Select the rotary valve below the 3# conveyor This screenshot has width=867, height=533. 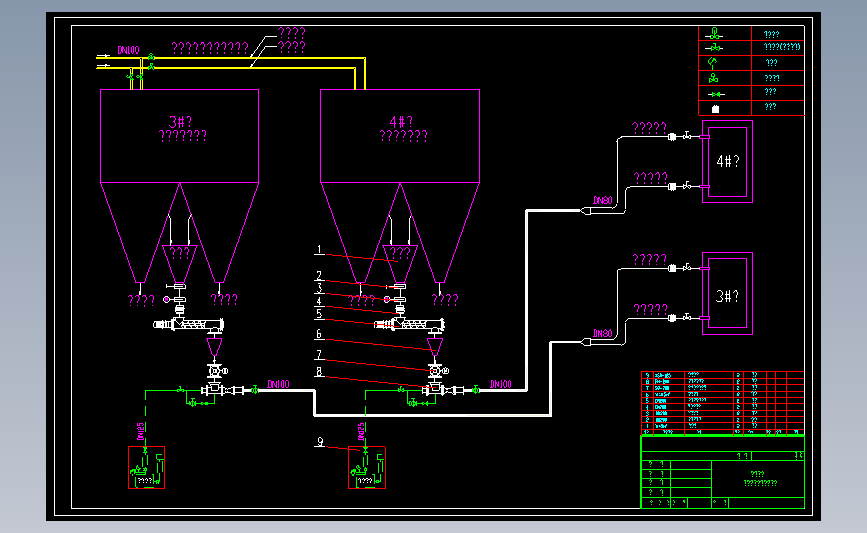point(215,371)
